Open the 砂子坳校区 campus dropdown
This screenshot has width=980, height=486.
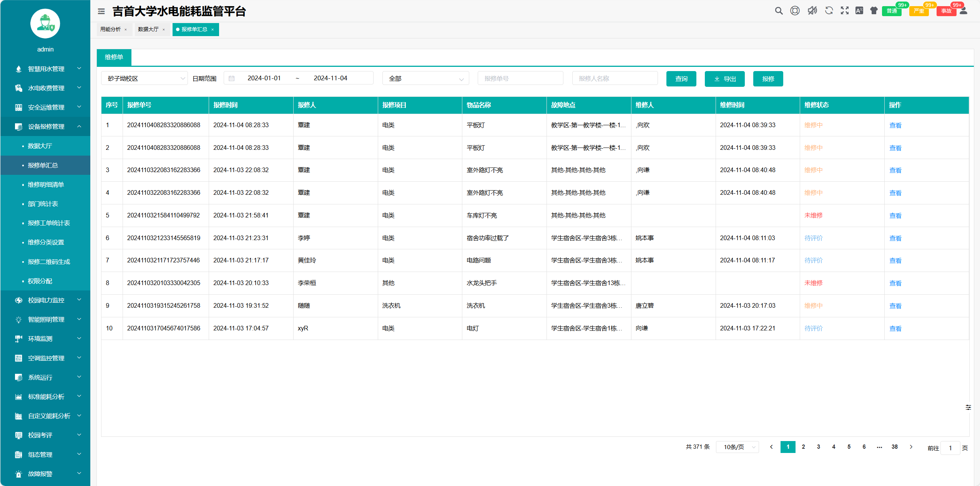[x=144, y=78]
